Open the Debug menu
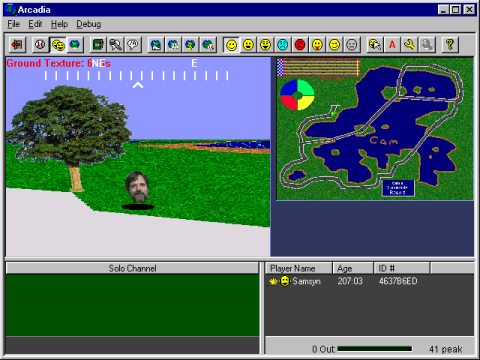480x360 pixels. (89, 24)
